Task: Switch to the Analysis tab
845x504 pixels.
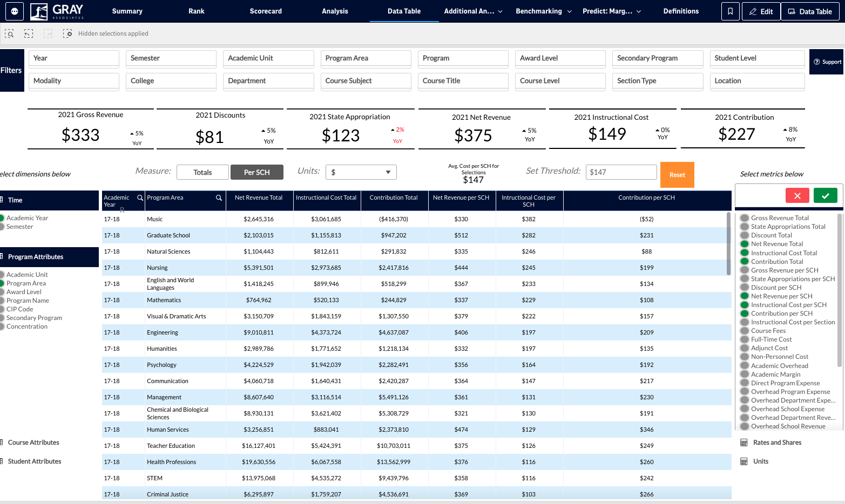Action: click(335, 11)
